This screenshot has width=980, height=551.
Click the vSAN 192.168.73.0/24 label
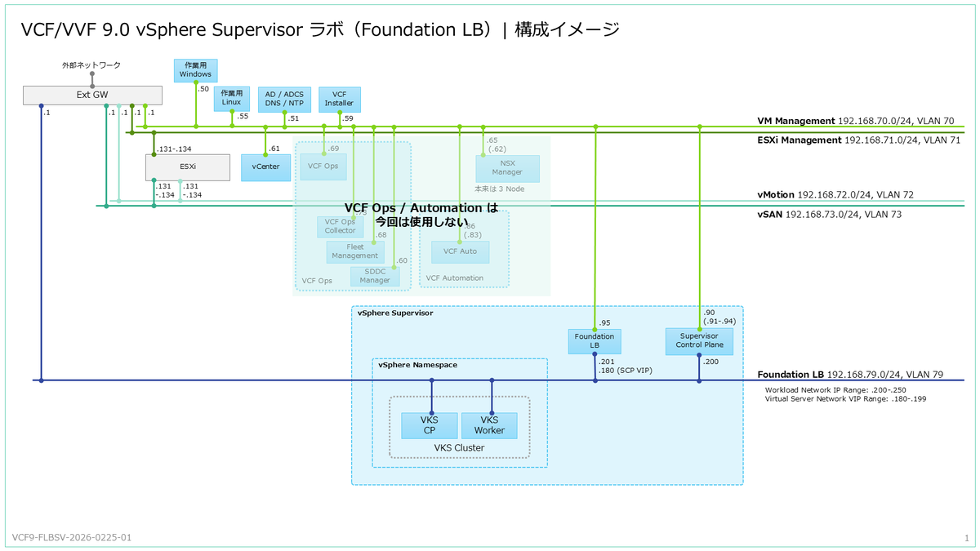tap(829, 214)
